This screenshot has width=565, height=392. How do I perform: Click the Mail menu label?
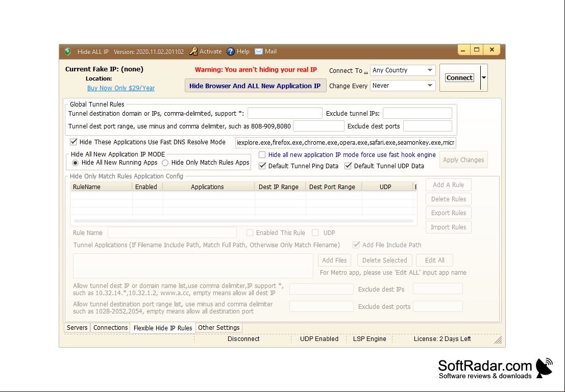tap(271, 51)
